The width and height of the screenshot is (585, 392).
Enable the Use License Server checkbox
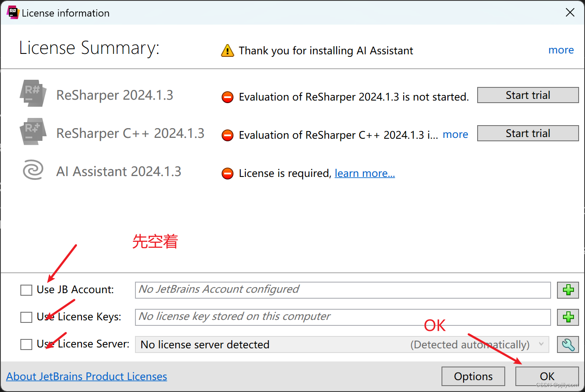(x=26, y=344)
